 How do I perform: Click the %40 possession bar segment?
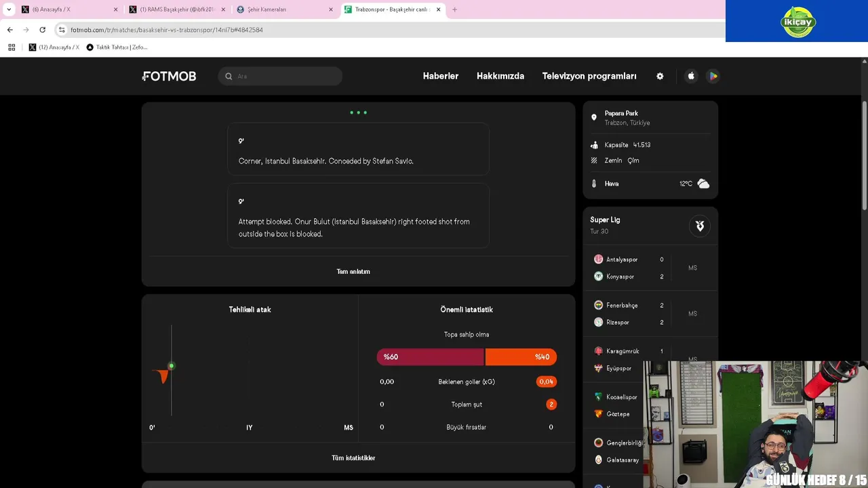click(521, 357)
